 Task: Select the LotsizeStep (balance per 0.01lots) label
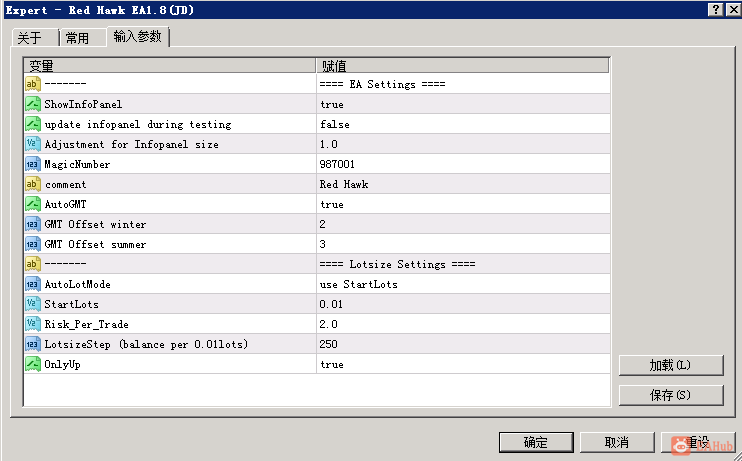146,345
